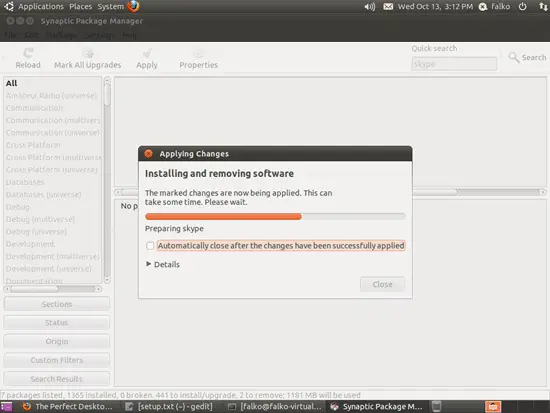Click the Preparing skype status text
The width and height of the screenshot is (550, 413).
point(174,228)
